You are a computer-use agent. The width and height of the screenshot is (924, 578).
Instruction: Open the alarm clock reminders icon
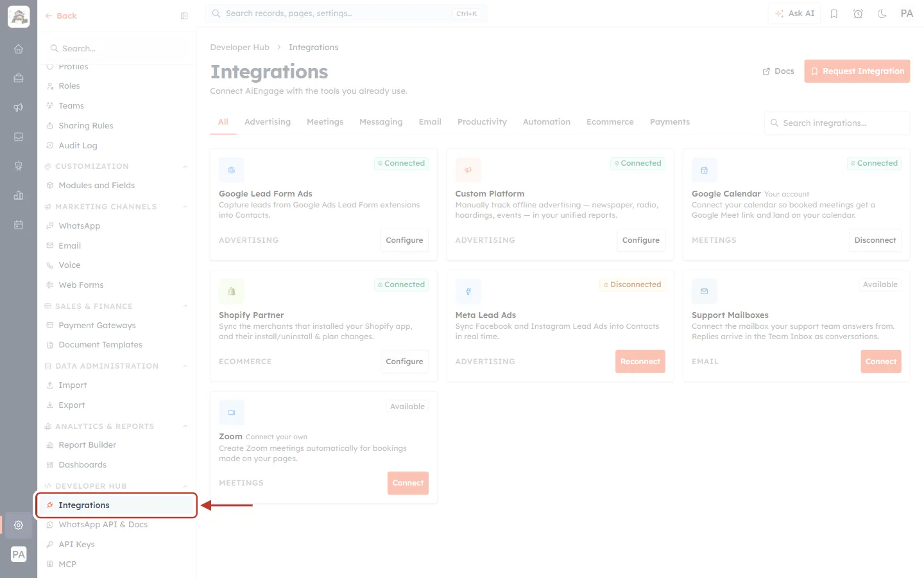pos(858,13)
